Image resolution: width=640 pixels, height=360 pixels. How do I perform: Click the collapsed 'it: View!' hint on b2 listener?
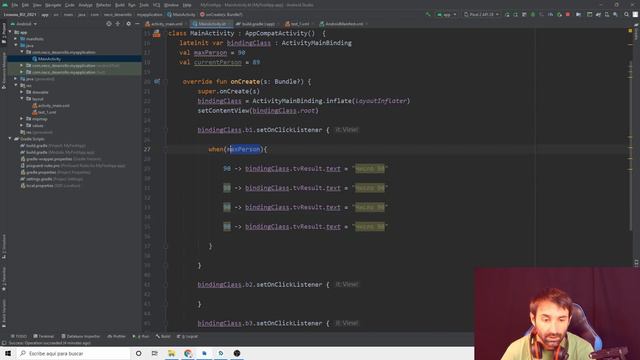pyautogui.click(x=347, y=284)
